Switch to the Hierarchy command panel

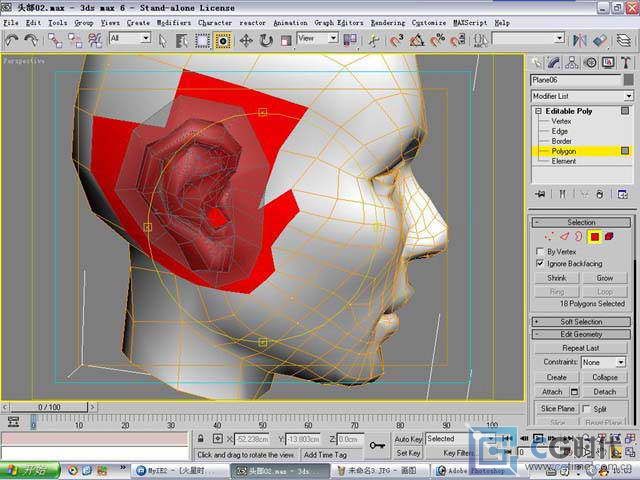pos(572,62)
